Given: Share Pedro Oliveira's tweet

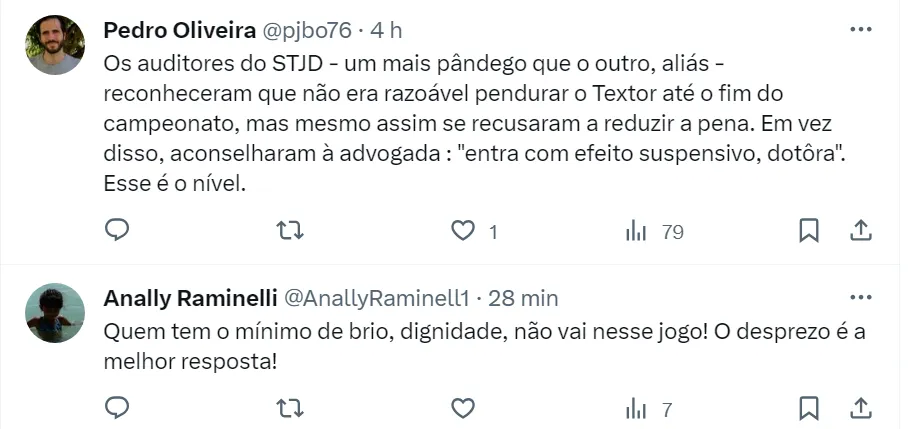Looking at the screenshot, I should tap(860, 231).
